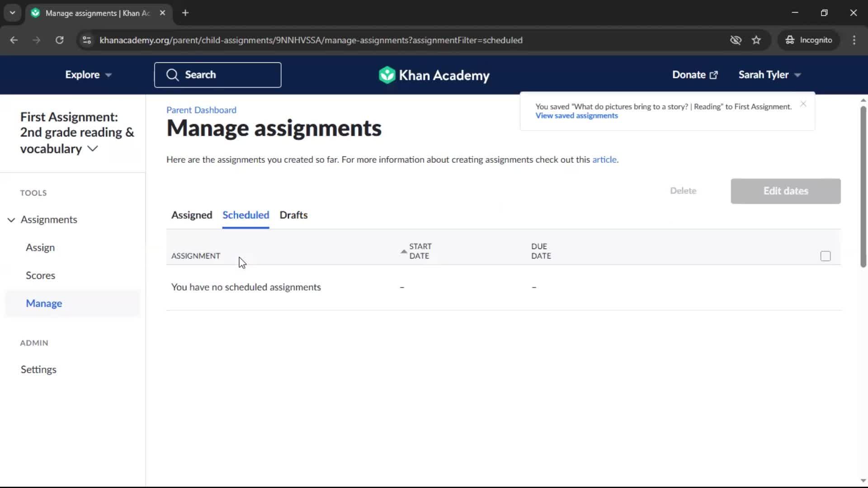Open the Incognito indicator
Viewport: 868px width, 488px height.
[x=808, y=40]
